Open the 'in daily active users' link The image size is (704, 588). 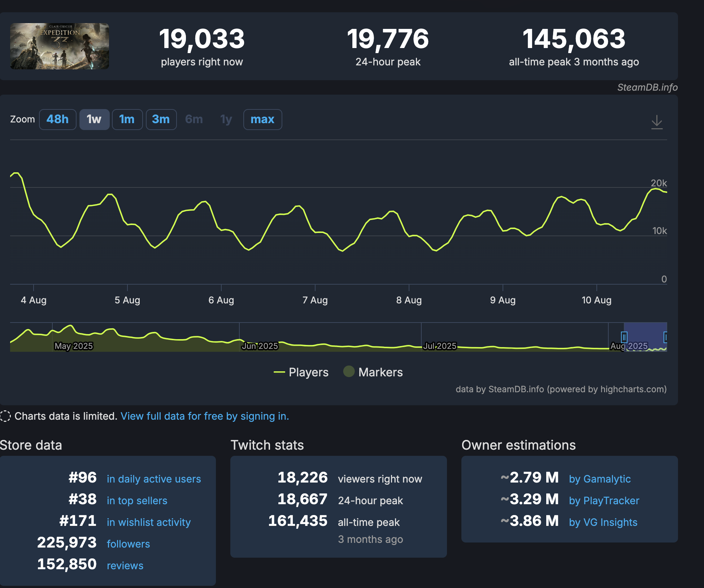(154, 479)
